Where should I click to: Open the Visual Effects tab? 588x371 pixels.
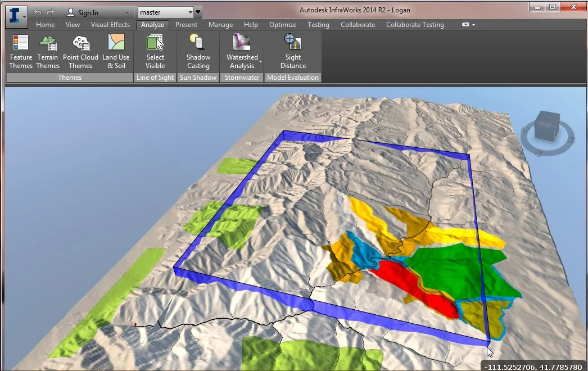click(110, 25)
